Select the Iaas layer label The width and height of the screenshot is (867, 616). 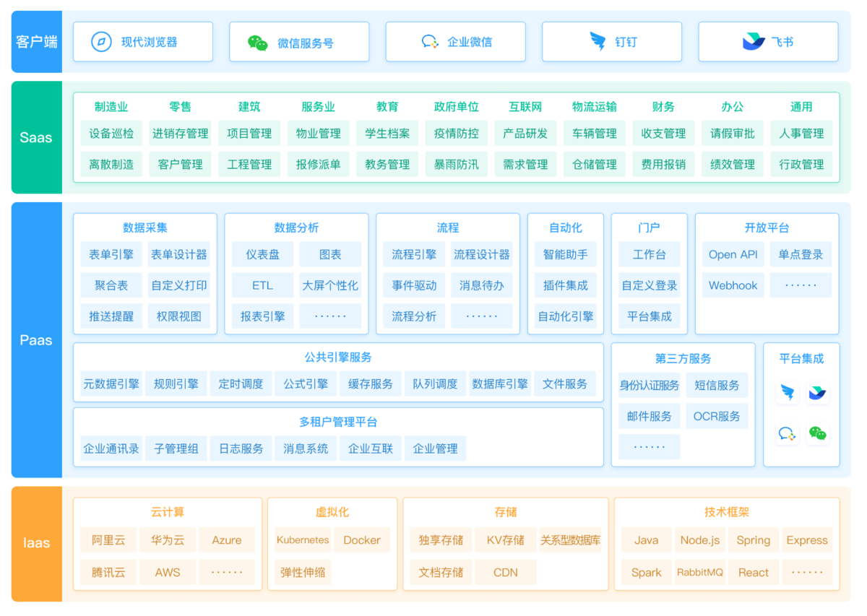click(x=36, y=543)
